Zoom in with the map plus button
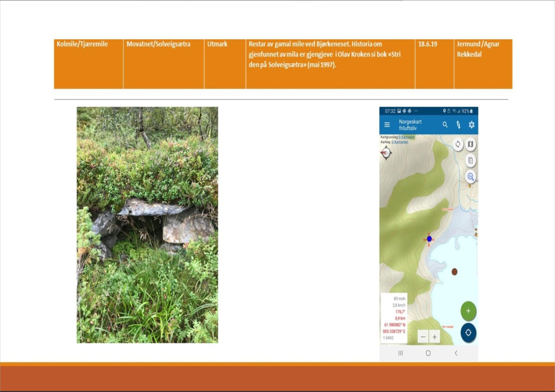This screenshot has height=392, width=555. point(434,337)
